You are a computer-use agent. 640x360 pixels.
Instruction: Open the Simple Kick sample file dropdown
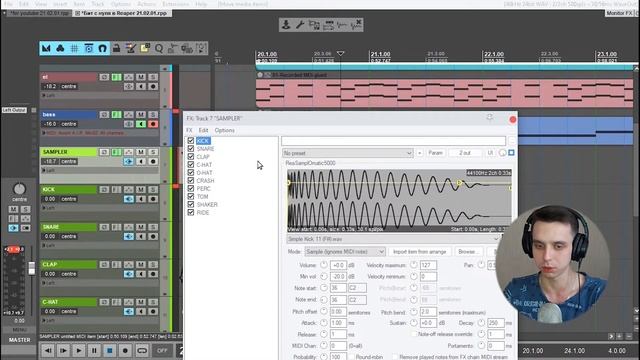click(393, 239)
